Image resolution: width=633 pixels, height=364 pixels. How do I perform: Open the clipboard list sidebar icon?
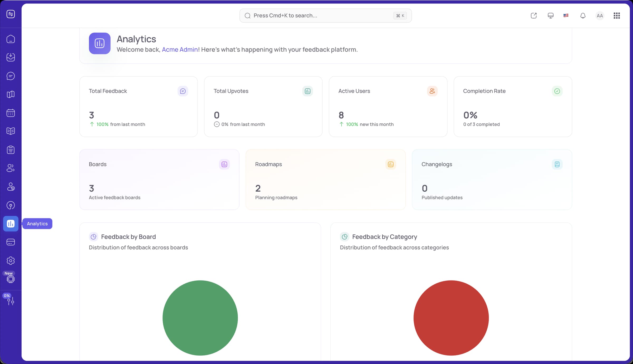[x=11, y=150]
